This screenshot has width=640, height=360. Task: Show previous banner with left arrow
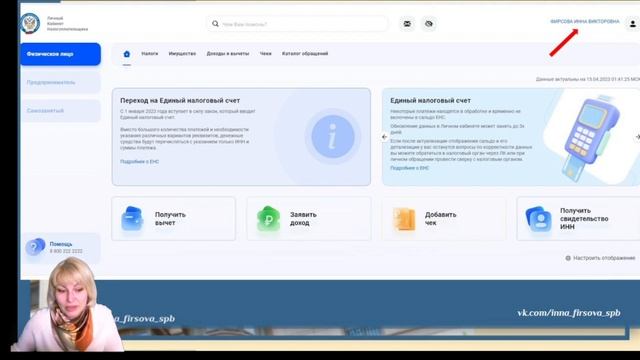[384, 137]
